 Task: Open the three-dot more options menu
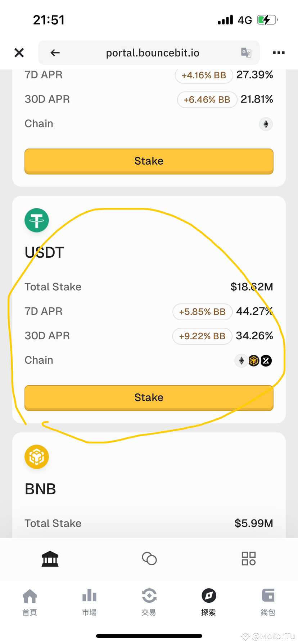279,53
